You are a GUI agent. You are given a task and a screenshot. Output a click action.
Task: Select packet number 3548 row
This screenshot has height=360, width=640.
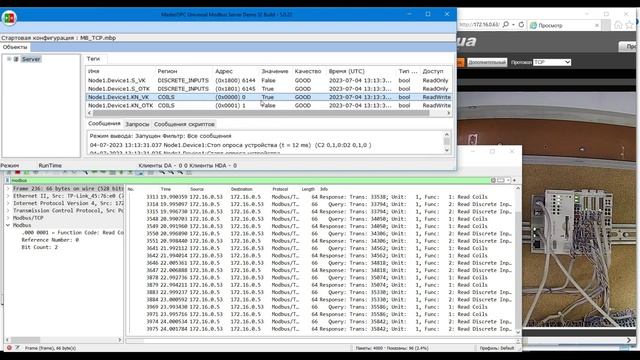320,219
